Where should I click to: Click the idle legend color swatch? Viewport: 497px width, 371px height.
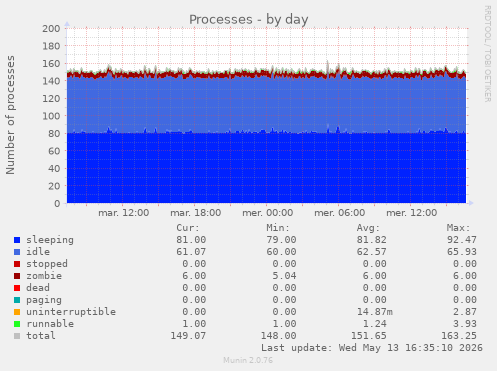pyautogui.click(x=17, y=252)
